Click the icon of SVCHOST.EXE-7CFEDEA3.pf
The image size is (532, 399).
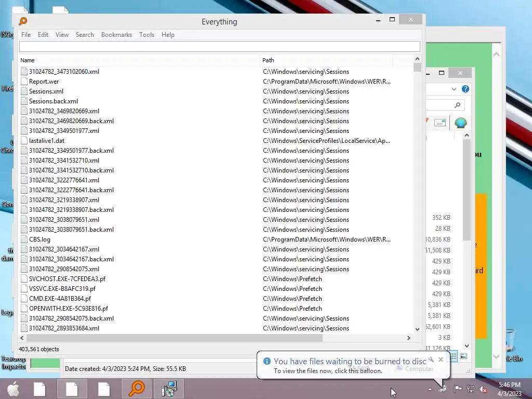point(24,279)
